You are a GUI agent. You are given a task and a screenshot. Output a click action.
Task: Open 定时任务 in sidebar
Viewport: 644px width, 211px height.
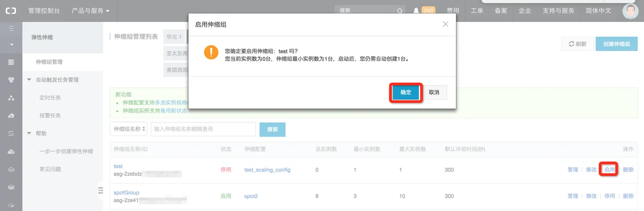click(x=50, y=97)
